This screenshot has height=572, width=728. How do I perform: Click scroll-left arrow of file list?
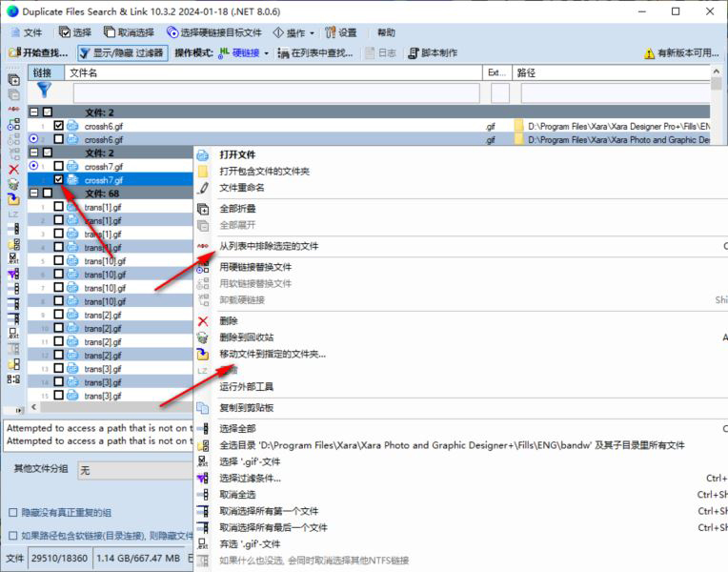pos(34,407)
